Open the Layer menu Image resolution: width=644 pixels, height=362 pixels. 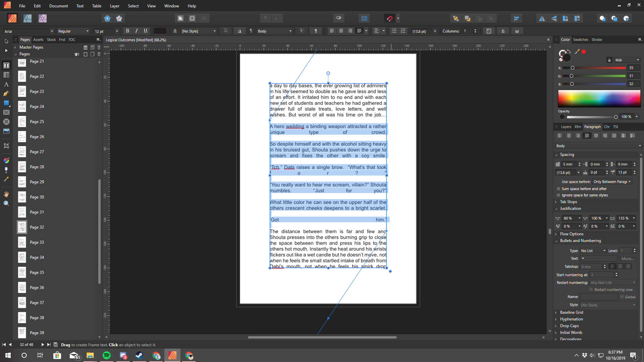[114, 6]
